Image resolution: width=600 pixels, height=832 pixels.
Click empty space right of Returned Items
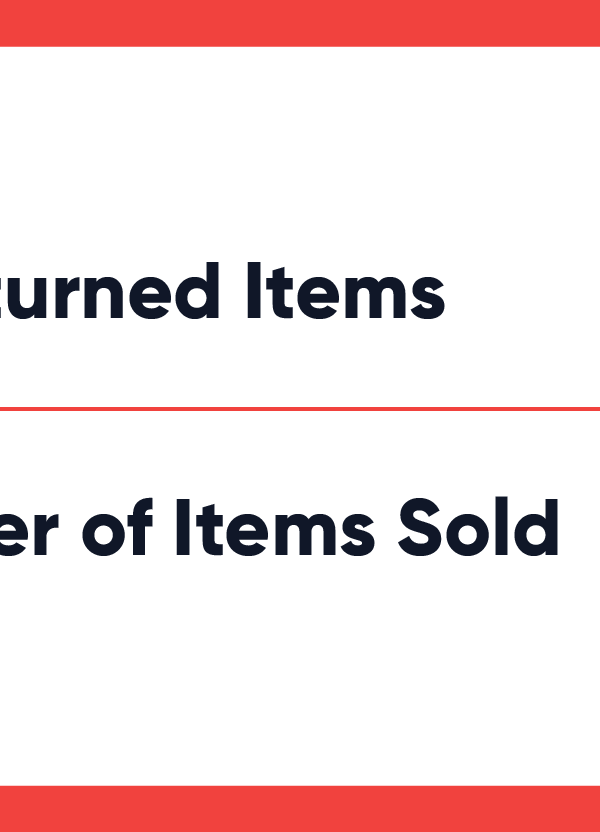[523, 291]
